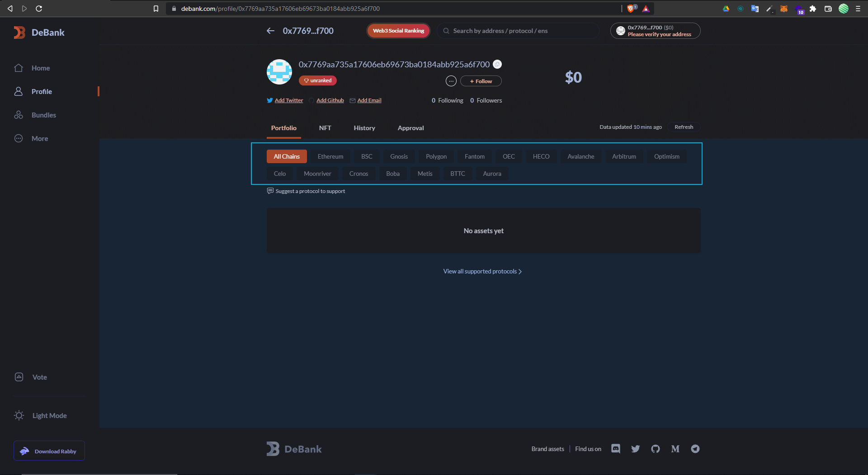Click the address search input field

(x=520, y=31)
